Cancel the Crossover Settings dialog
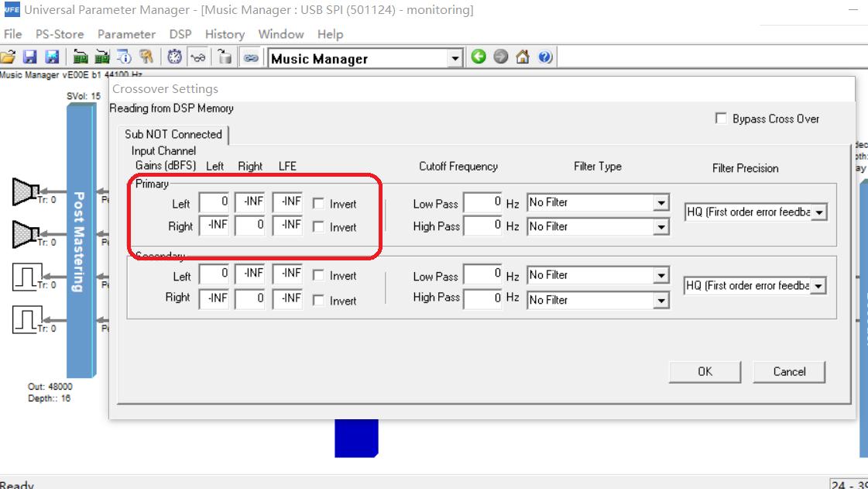The width and height of the screenshot is (868, 489). [x=789, y=371]
